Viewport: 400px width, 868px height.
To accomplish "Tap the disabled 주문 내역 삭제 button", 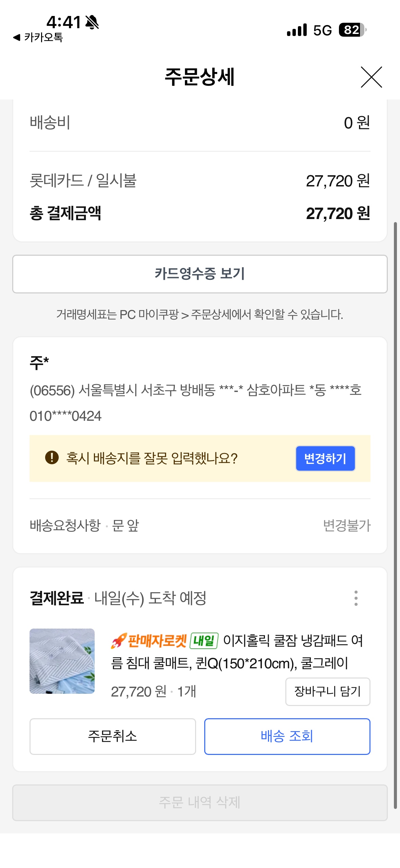I will 200,802.
